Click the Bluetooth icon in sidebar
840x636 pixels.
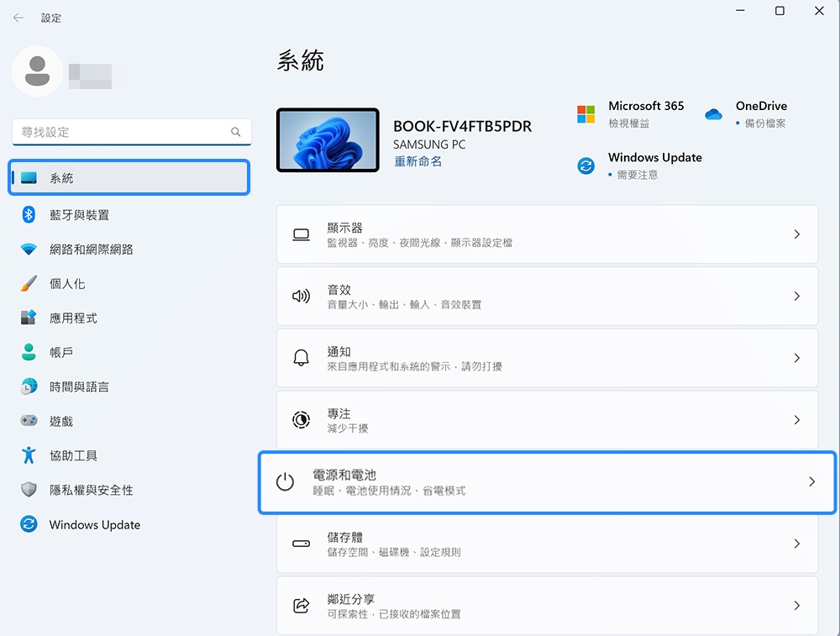29,214
